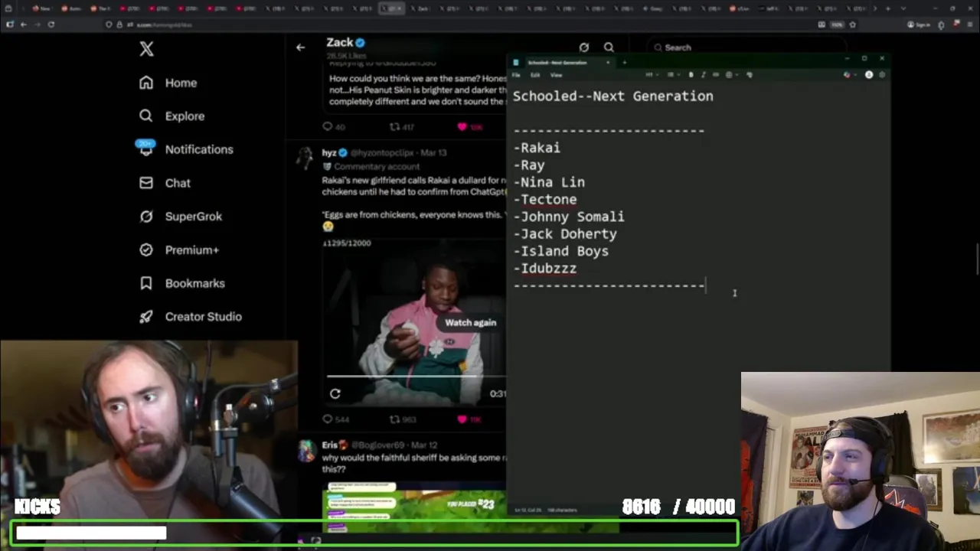Click browser Sign in button
980x551 pixels.
click(x=919, y=24)
